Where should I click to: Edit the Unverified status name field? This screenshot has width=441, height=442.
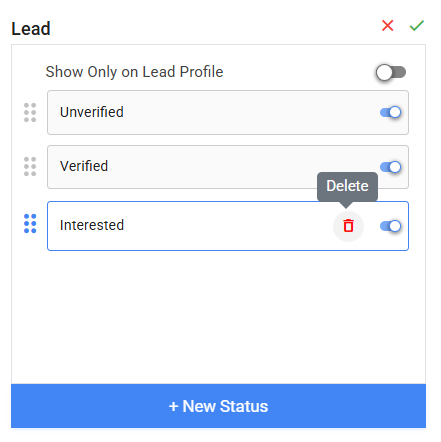pyautogui.click(x=213, y=112)
